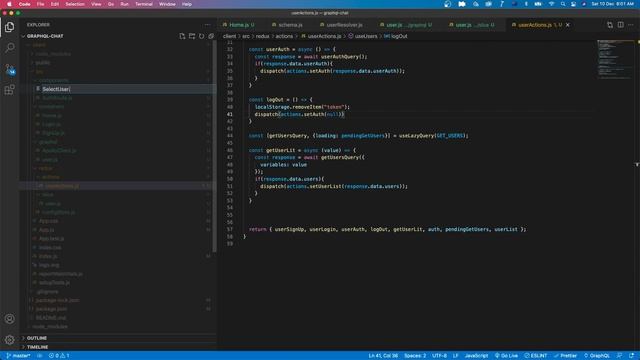
Task: Click date and time in menu bar
Action: [x=613, y=4]
